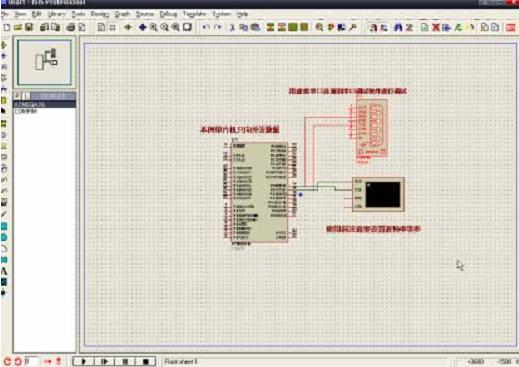Open the Template menu
This screenshot has height=367, width=519.
click(195, 14)
